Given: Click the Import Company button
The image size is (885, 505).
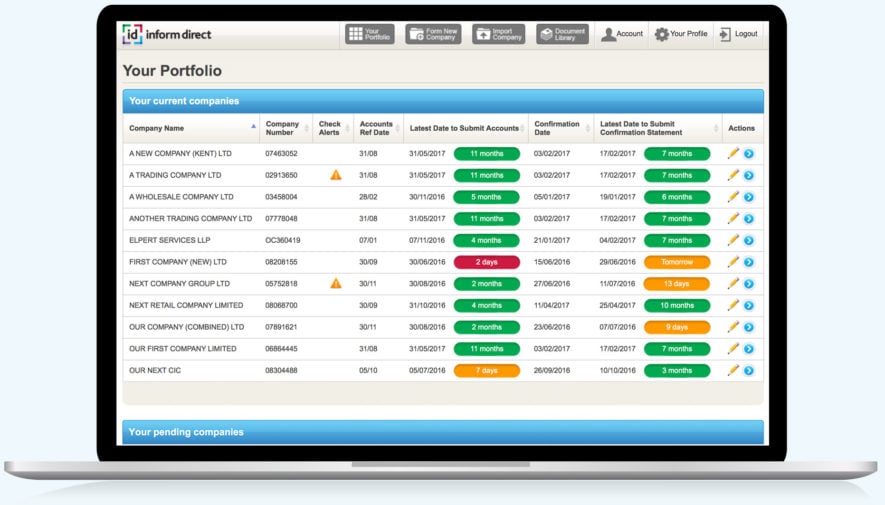Looking at the screenshot, I should pyautogui.click(x=498, y=34).
